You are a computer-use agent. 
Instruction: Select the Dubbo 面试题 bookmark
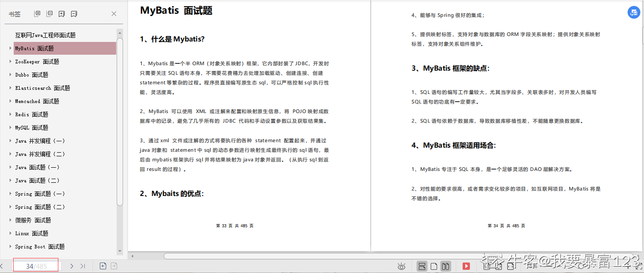(31, 75)
